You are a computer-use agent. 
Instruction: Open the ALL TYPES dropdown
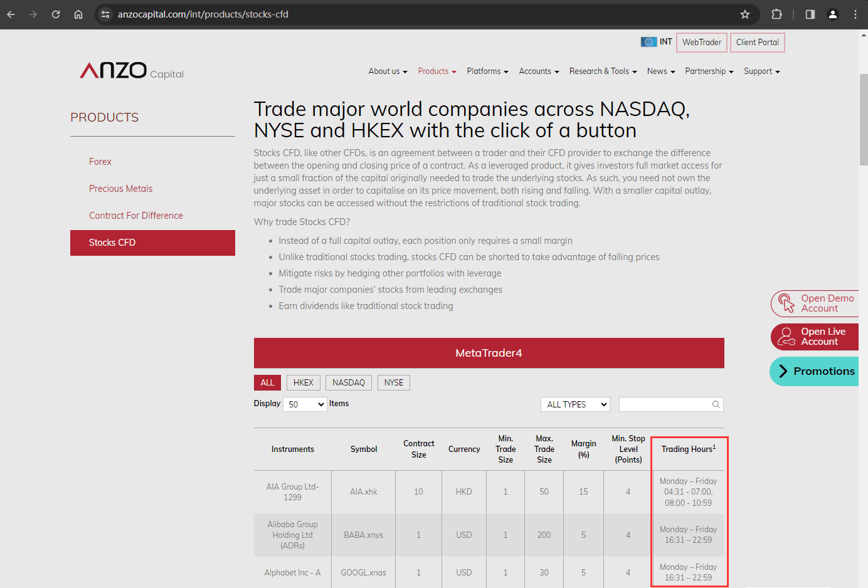575,404
